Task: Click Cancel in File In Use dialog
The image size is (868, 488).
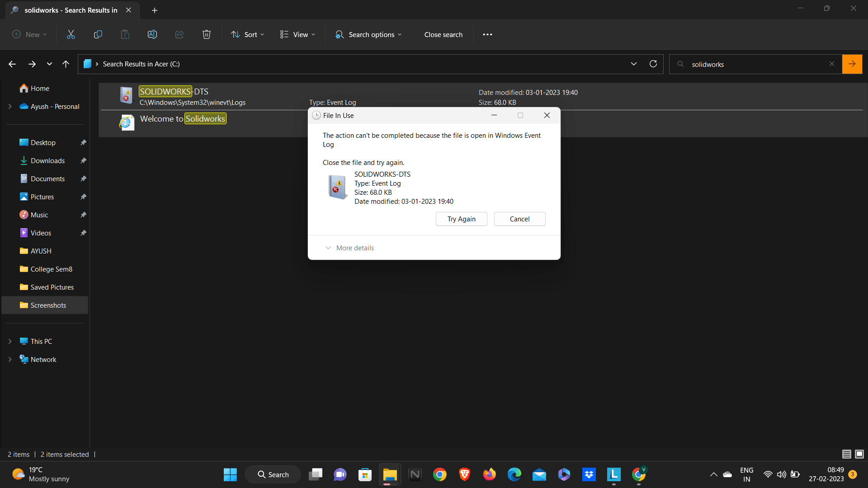Action: click(519, 219)
